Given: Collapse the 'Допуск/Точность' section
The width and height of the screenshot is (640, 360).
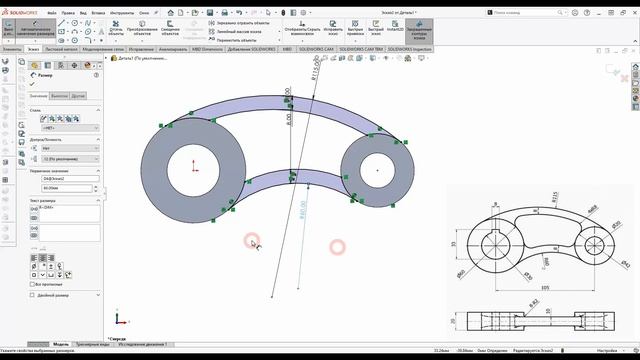Looking at the screenshot, I should 98,140.
